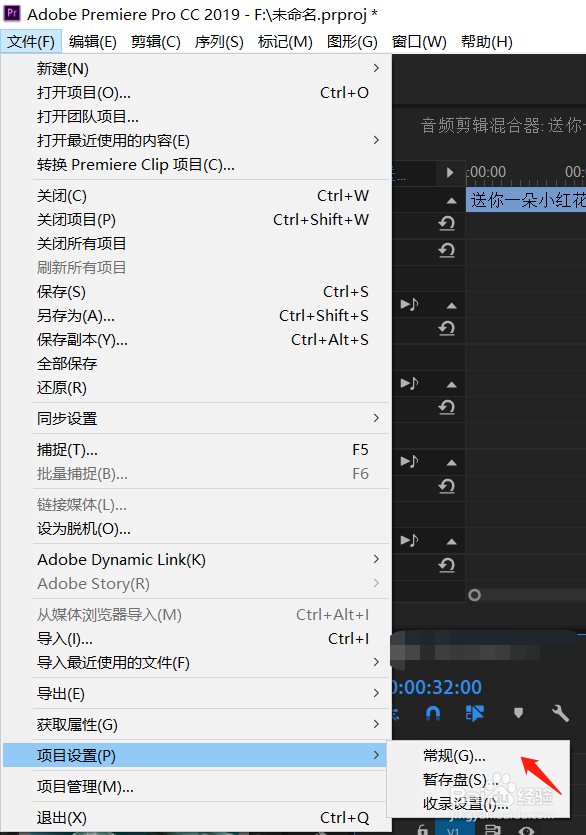The image size is (586, 835).
Task: Choose 导入(I)... menu entry
Action: [196, 638]
